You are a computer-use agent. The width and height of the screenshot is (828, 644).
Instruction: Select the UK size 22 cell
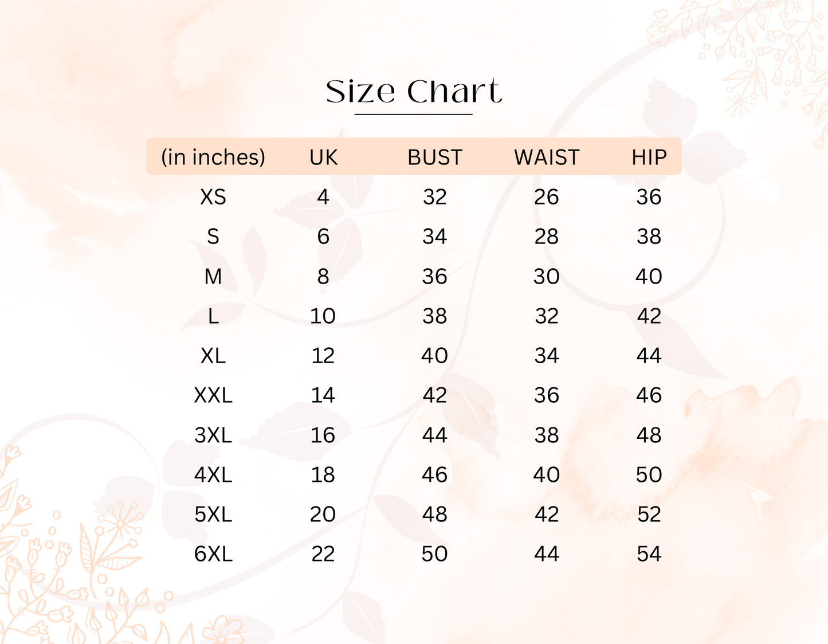(x=323, y=554)
